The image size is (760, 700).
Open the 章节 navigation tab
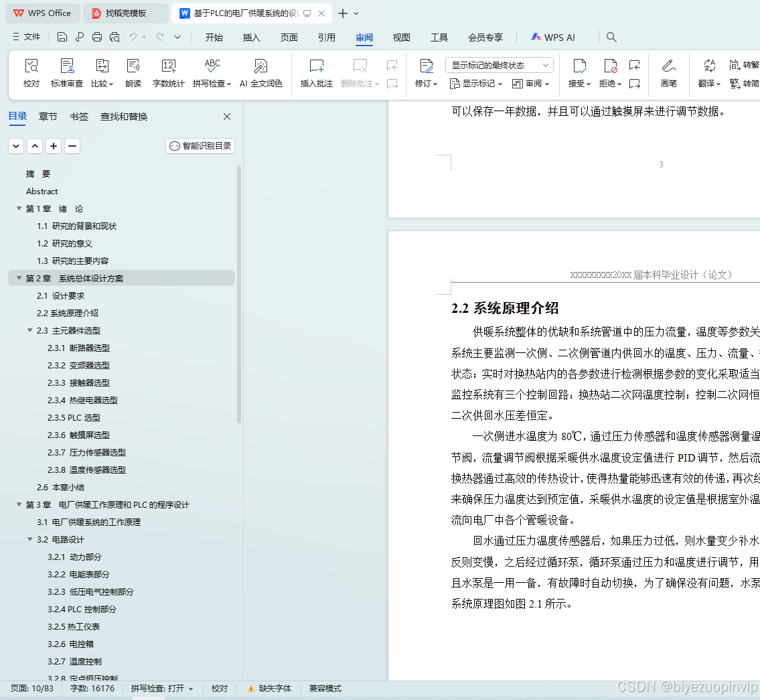pyautogui.click(x=48, y=117)
